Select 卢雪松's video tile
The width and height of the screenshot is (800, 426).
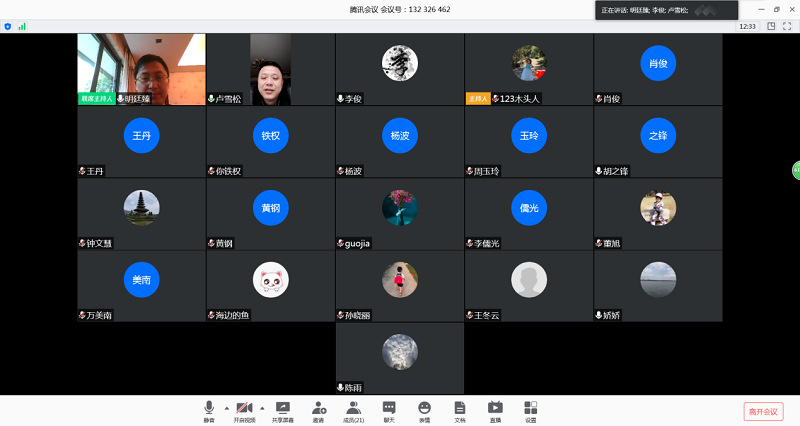point(270,69)
